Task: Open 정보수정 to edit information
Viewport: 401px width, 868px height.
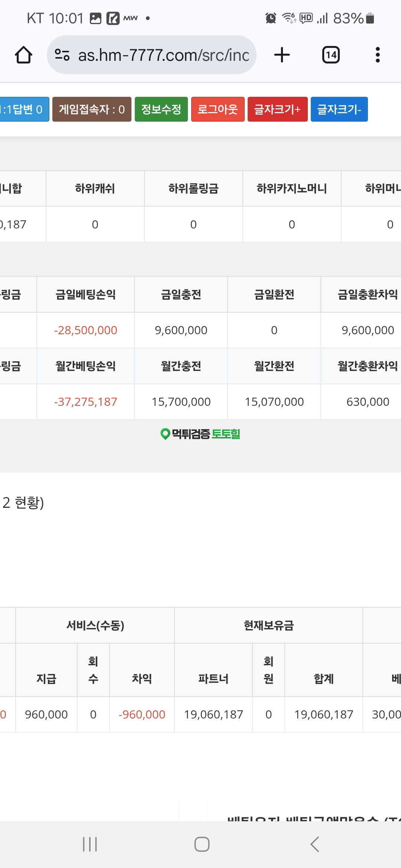Action: (161, 109)
